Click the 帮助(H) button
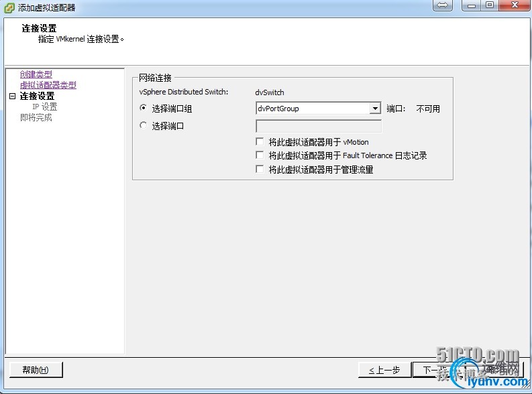 coord(36,370)
